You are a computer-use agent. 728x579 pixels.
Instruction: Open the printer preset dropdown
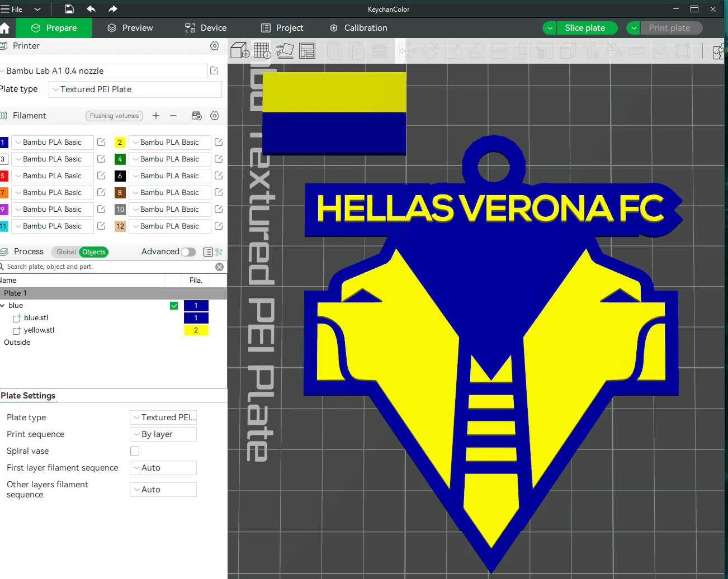(x=104, y=71)
